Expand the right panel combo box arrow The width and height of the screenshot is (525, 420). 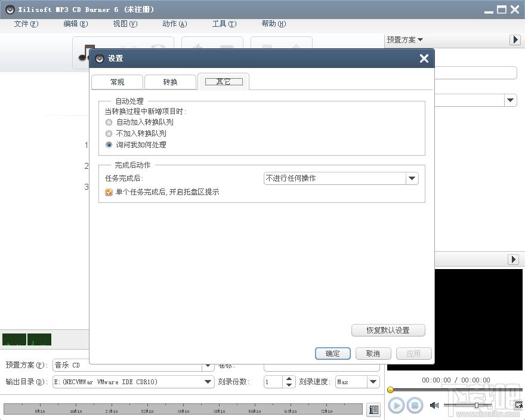click(510, 100)
